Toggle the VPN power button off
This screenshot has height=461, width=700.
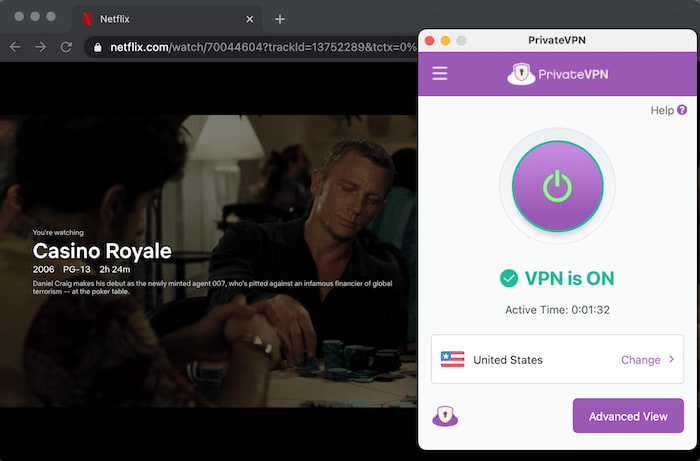tap(557, 186)
